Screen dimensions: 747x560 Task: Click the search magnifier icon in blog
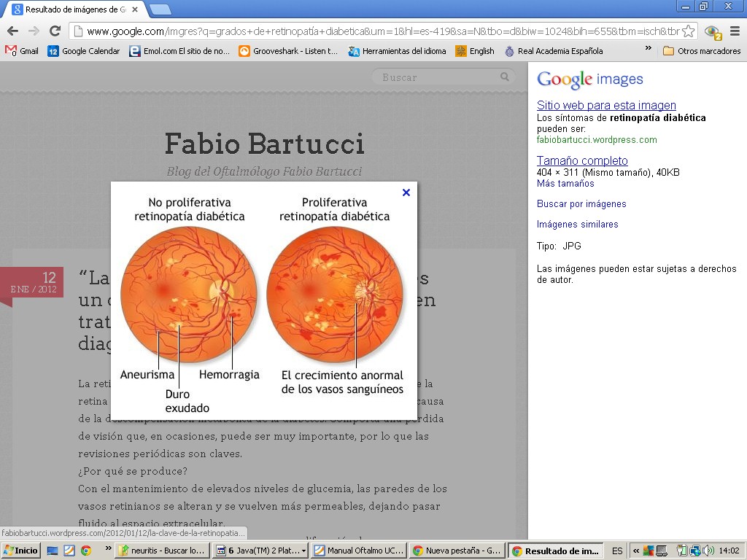tap(505, 77)
